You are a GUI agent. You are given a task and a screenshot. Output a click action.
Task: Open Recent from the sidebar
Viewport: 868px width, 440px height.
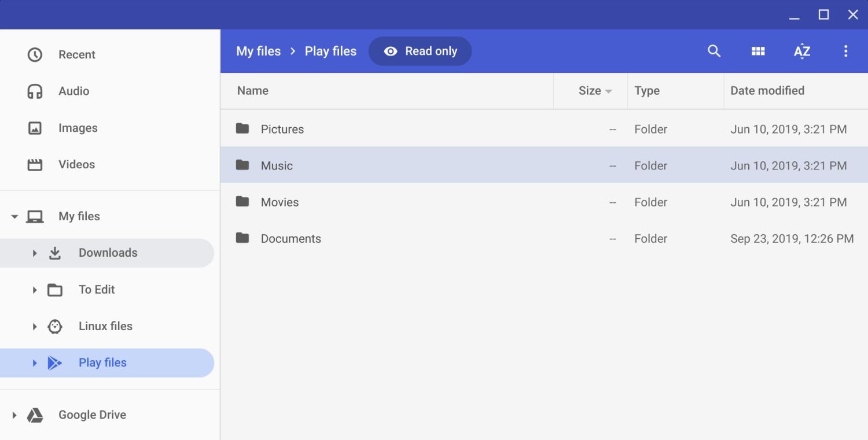click(76, 54)
